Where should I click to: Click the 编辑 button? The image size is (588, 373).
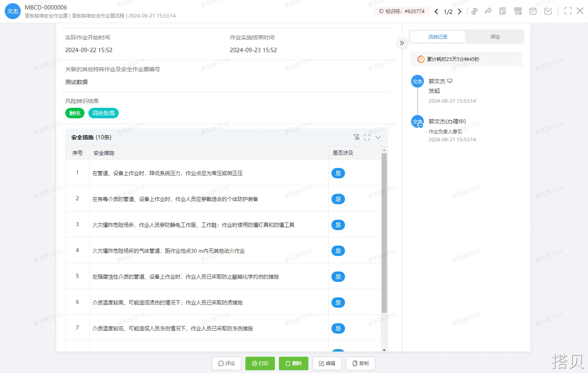point(327,363)
